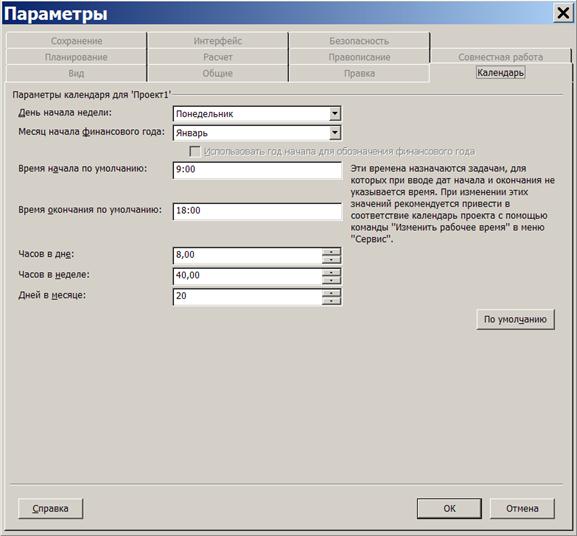The image size is (577, 536).
Task: Click the Месяц начала финансового года label
Action: (91, 132)
